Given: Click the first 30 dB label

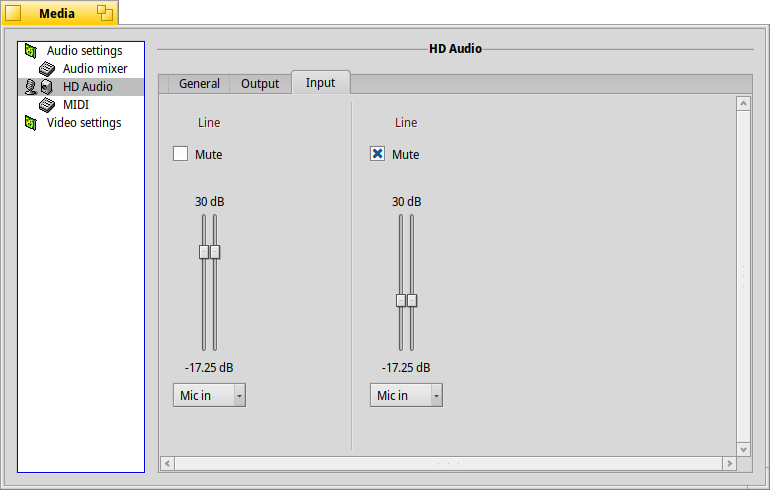Looking at the screenshot, I should (210, 202).
